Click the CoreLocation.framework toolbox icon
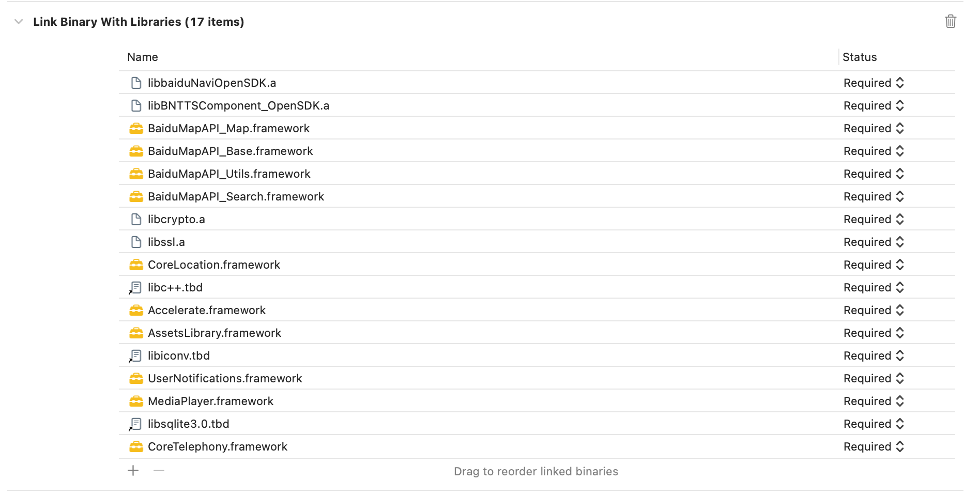This screenshot has height=496, width=980. tap(136, 265)
